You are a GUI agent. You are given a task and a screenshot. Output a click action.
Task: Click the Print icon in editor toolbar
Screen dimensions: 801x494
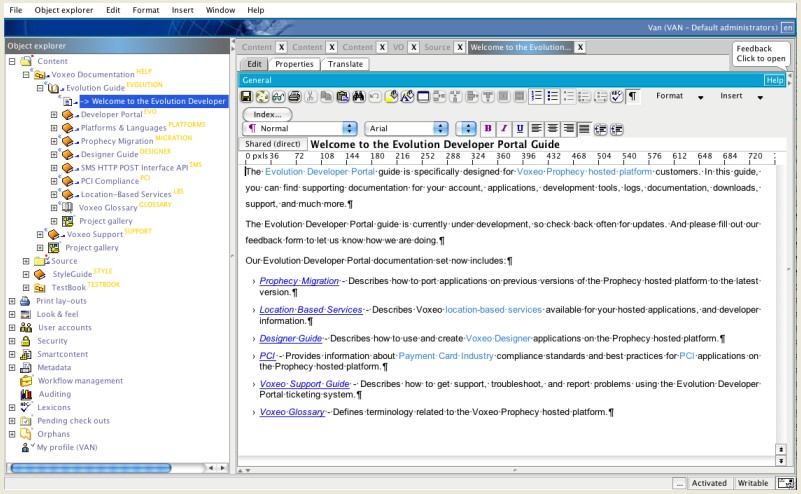294,97
